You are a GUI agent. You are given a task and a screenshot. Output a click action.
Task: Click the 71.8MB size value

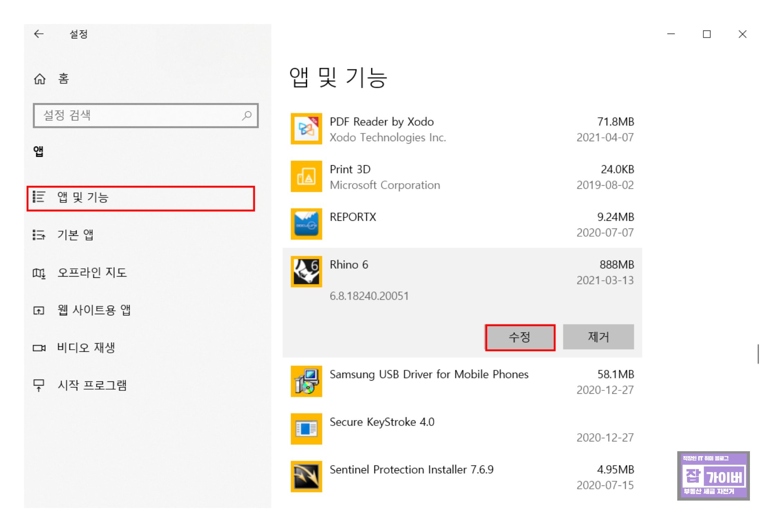[x=616, y=122]
